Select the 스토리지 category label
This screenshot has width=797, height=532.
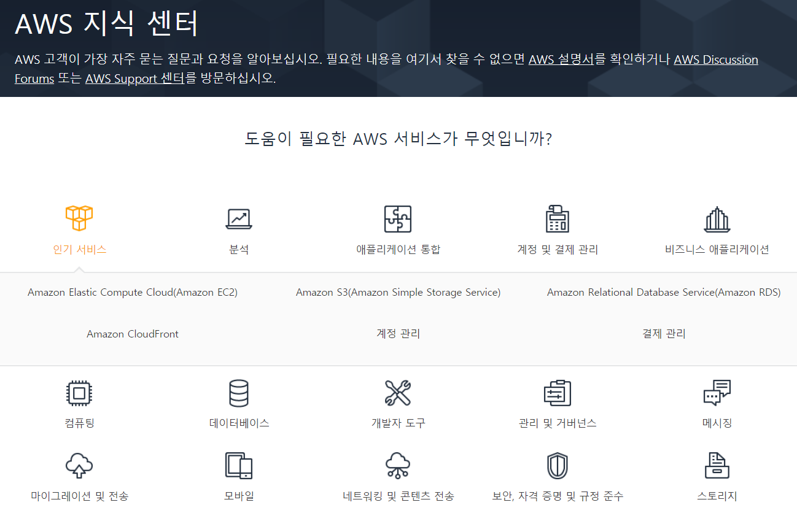717,496
